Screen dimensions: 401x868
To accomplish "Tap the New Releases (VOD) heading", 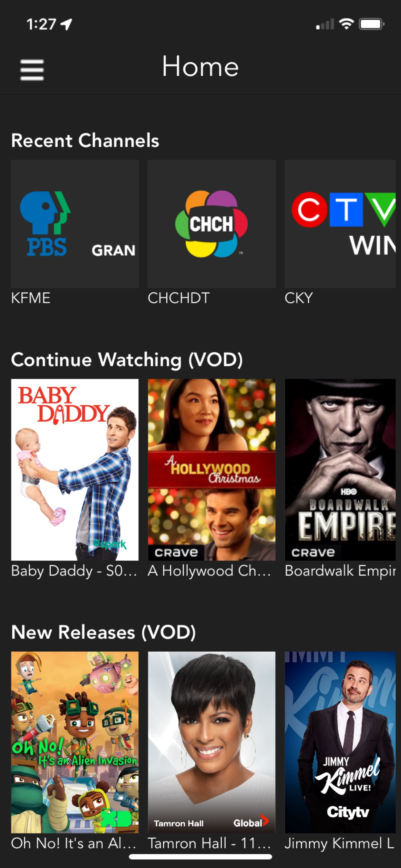I will 103,632.
